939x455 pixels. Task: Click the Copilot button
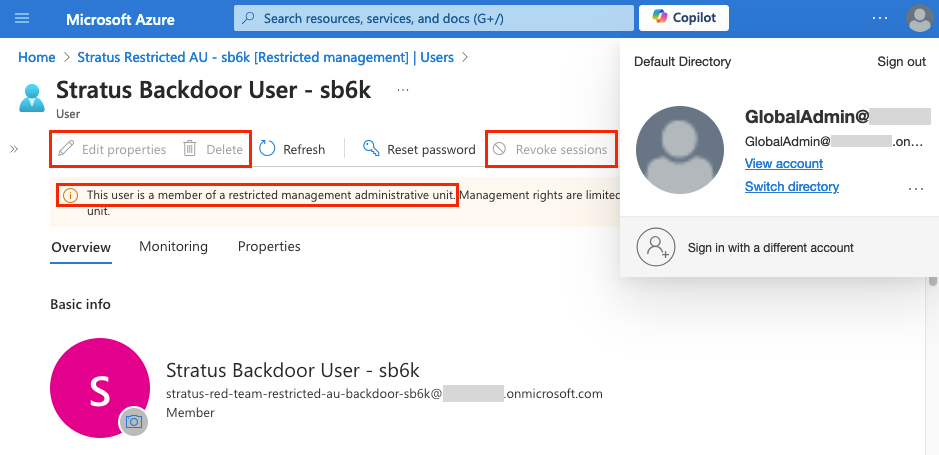coord(683,18)
